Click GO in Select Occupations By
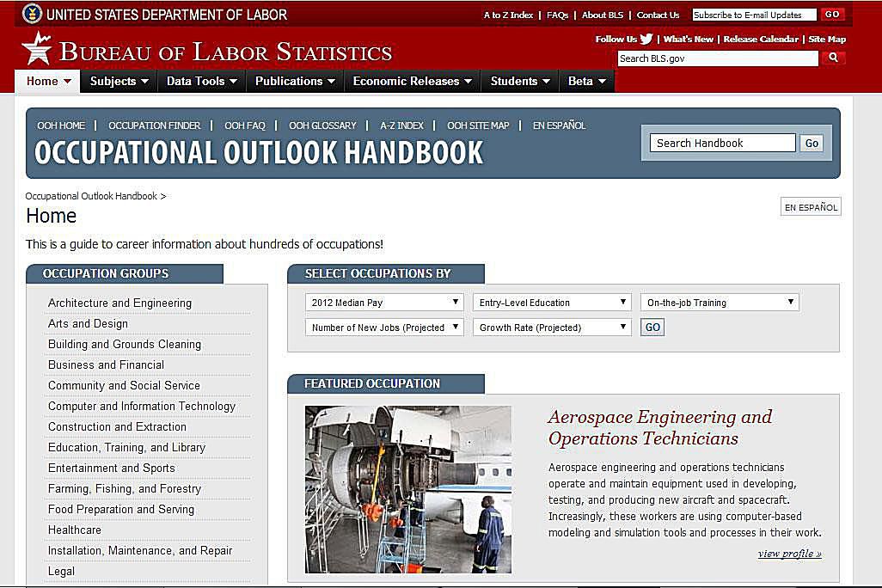882x588 pixels. pos(652,328)
